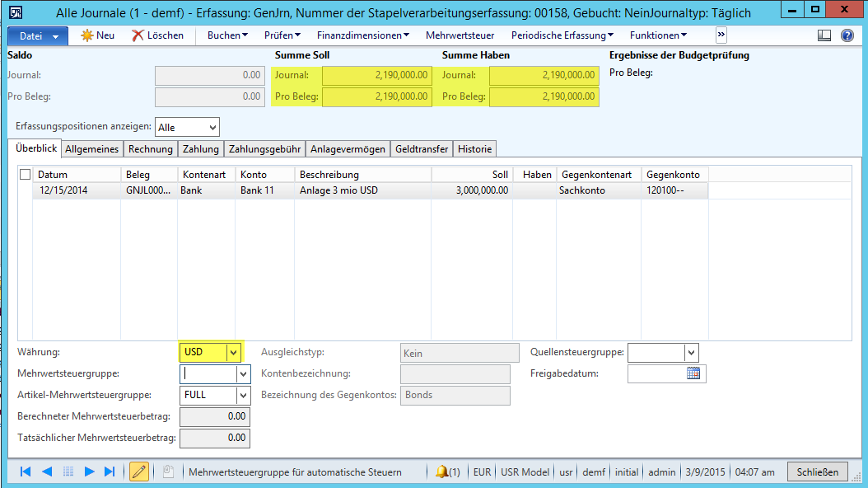
Task: Click the Schließen button
Action: (x=818, y=472)
